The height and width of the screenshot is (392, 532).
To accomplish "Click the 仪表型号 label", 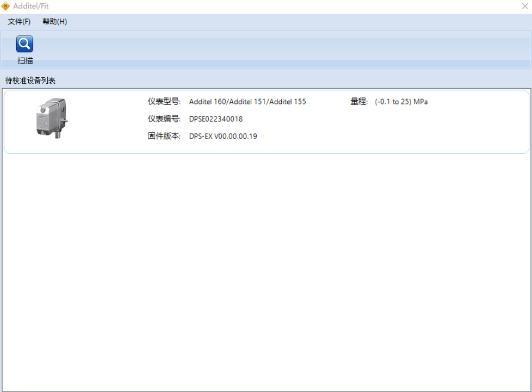I will [x=164, y=102].
